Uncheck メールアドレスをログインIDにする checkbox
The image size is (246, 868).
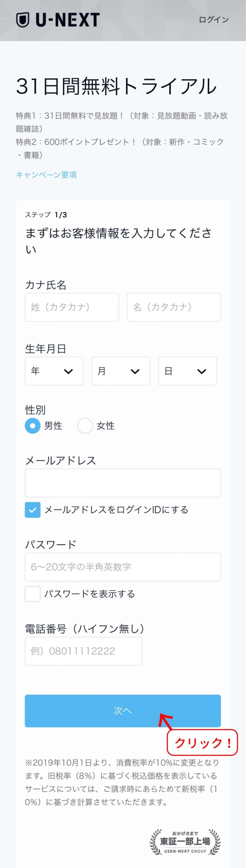(33, 510)
